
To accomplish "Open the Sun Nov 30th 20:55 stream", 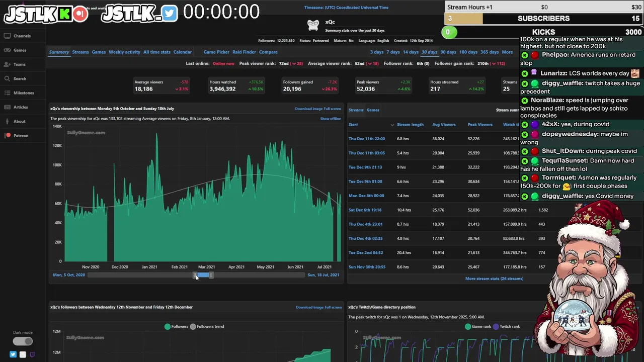I will click(367, 267).
